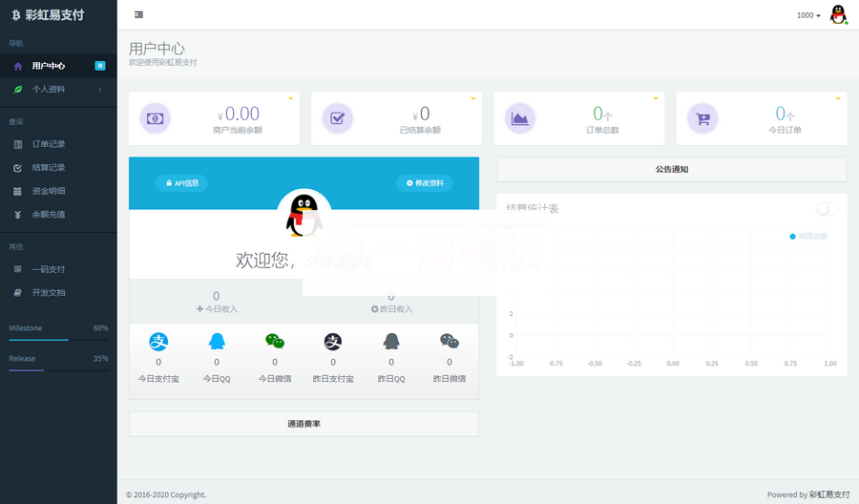The height and width of the screenshot is (504, 859).
Task: Click the blue QQ penguin icon for today
Action: click(x=217, y=341)
